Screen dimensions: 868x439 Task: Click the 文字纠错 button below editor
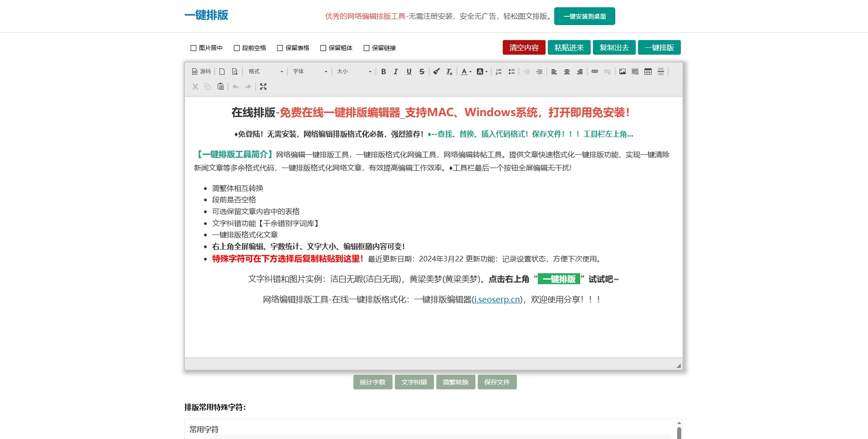pyautogui.click(x=414, y=382)
